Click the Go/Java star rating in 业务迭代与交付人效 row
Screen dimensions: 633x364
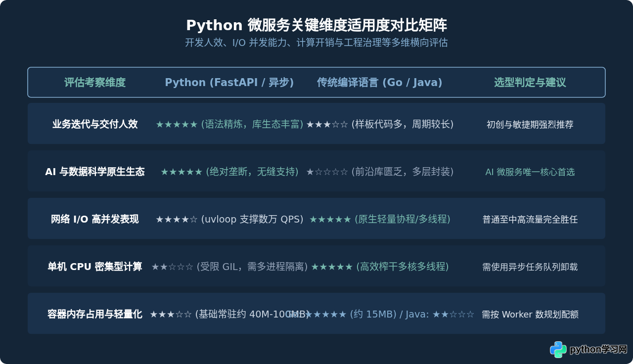click(x=327, y=125)
